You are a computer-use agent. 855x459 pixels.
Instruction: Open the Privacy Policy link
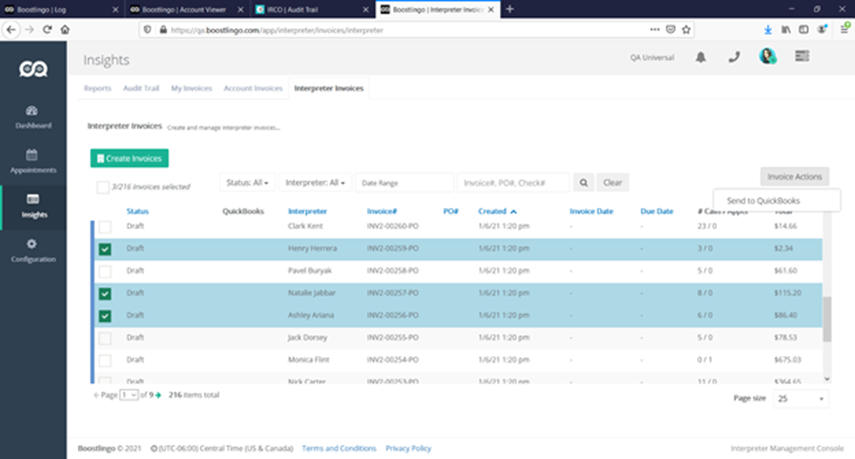tap(408, 448)
